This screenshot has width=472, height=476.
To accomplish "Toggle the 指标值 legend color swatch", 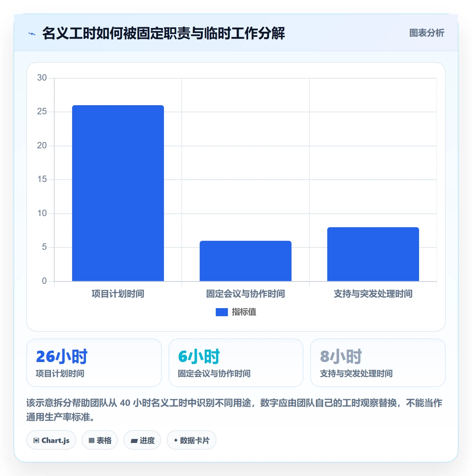I will (x=222, y=312).
